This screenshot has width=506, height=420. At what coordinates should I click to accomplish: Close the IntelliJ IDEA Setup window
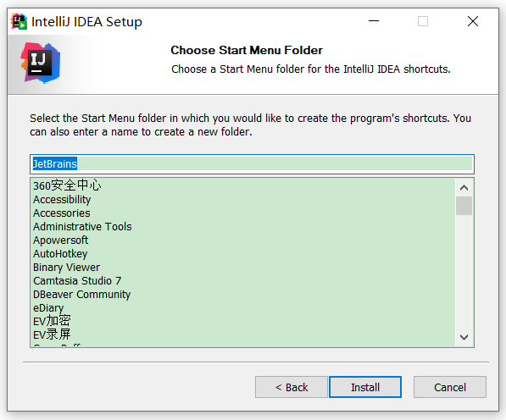(x=473, y=22)
